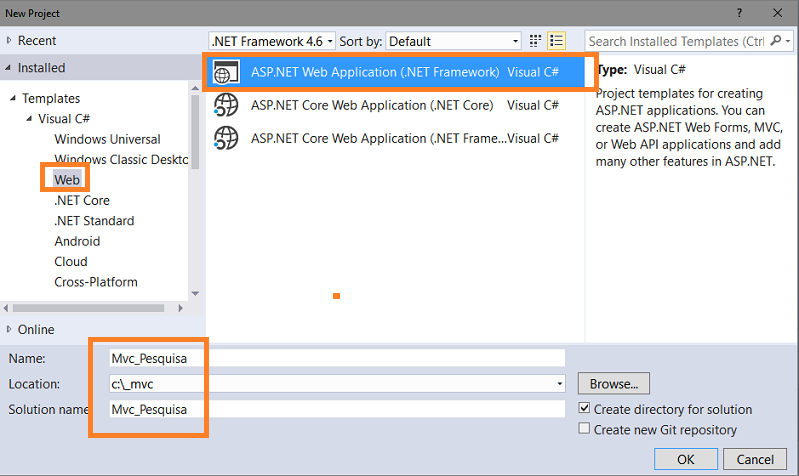Select the Cross-Platform category
Image resolution: width=799 pixels, height=476 pixels.
pos(96,282)
